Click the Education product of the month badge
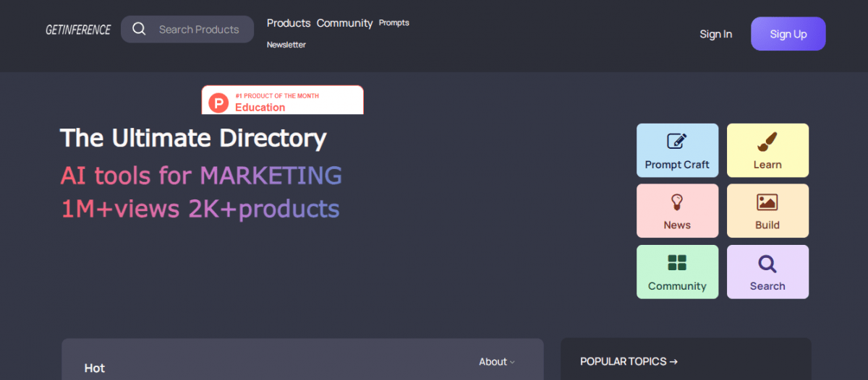 282,101
